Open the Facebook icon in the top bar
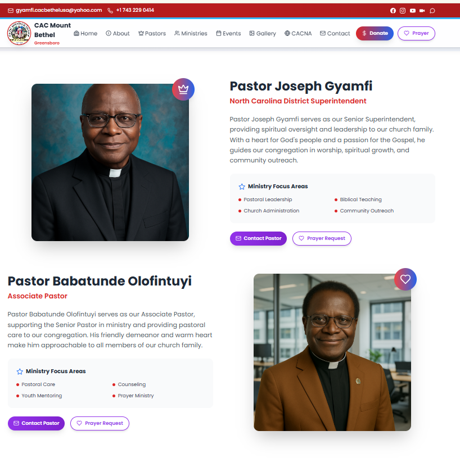Screen dimensions: 460x476 [x=393, y=10]
